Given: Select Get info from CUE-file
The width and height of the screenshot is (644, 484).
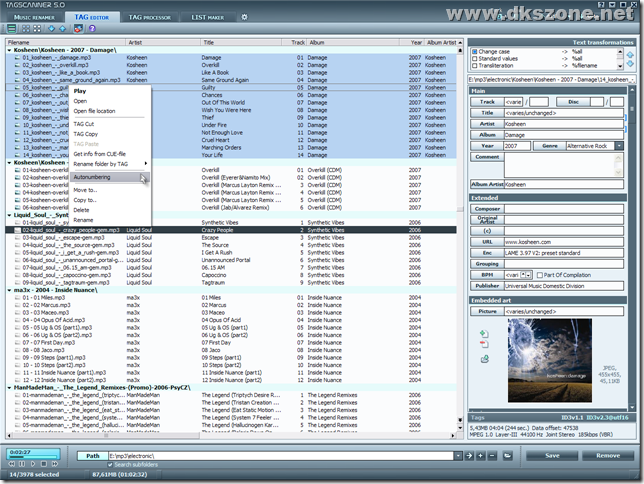Looking at the screenshot, I should (99, 154).
